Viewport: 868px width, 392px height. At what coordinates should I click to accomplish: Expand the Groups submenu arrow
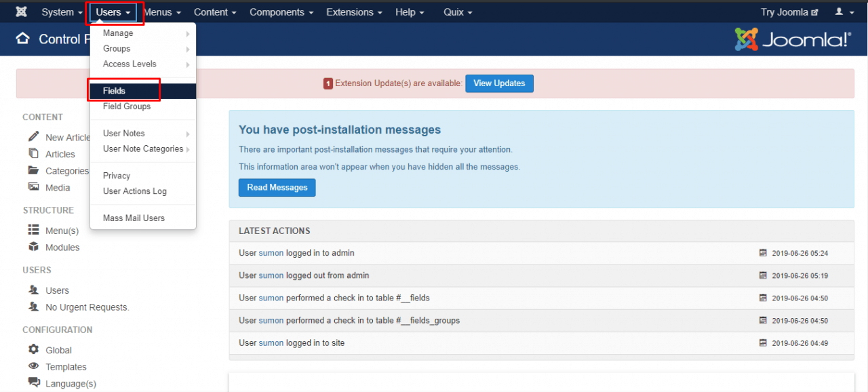pyautogui.click(x=188, y=48)
